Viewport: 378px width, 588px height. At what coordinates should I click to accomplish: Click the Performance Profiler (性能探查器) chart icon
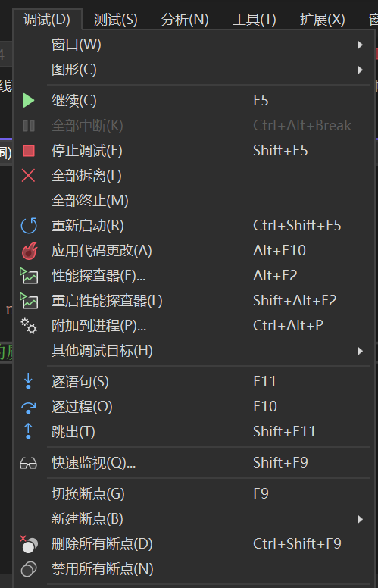point(29,276)
